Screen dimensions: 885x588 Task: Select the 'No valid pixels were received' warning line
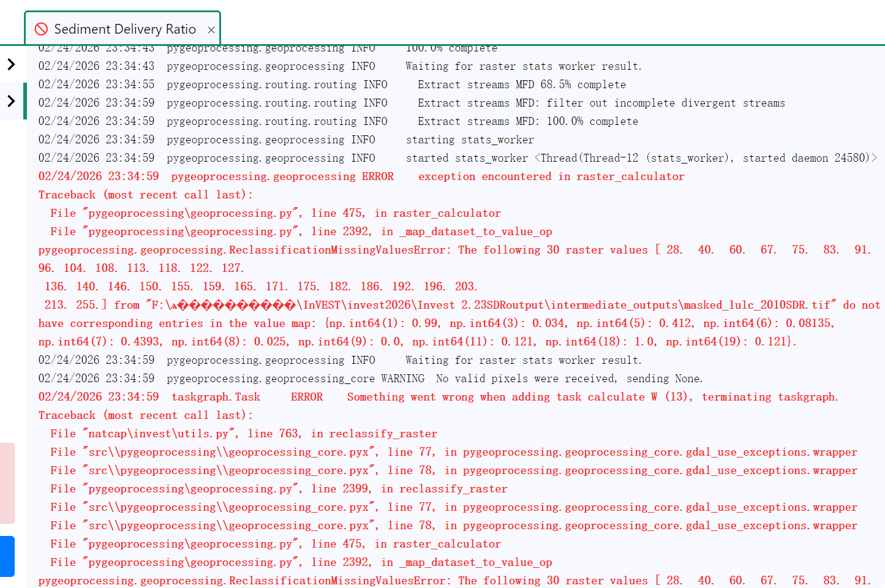371,379
